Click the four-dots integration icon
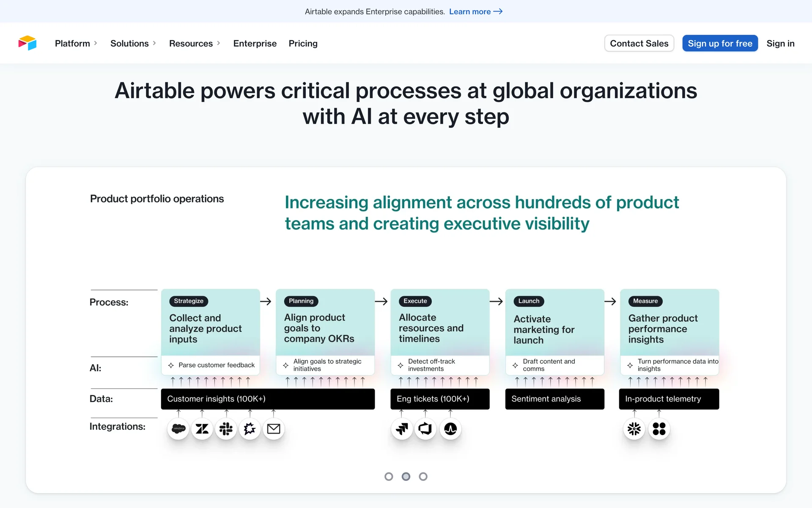 (x=659, y=429)
